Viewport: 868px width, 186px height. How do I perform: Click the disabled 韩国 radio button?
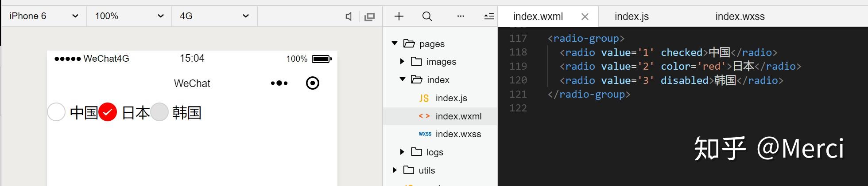point(159,112)
